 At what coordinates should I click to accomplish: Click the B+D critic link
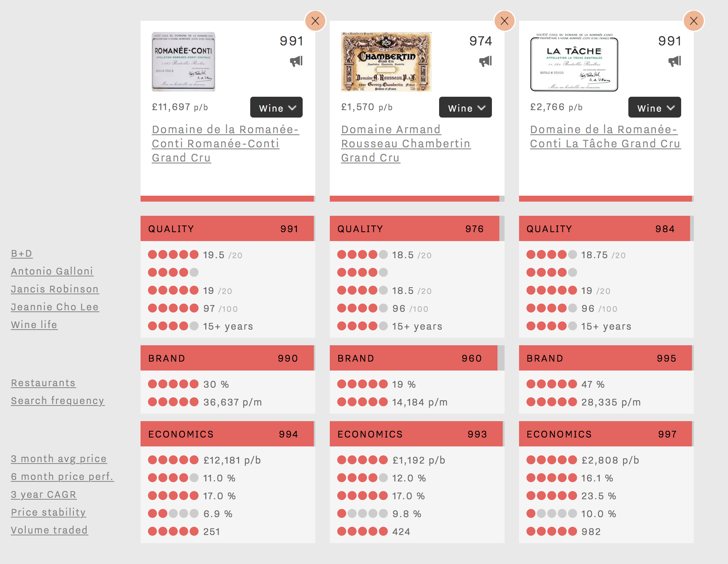[22, 254]
